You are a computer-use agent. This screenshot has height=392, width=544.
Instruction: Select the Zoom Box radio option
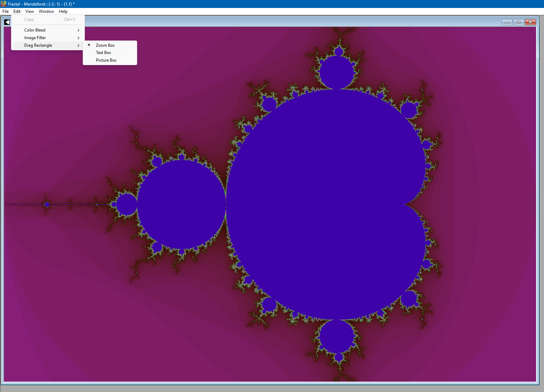[110, 45]
